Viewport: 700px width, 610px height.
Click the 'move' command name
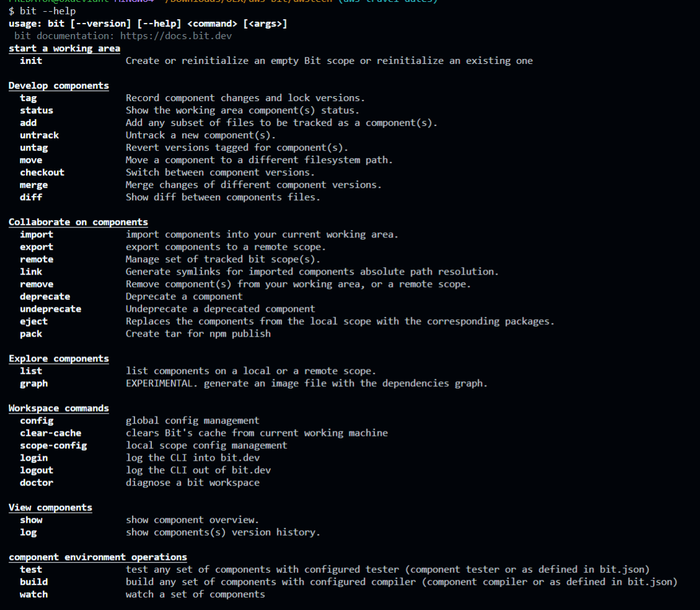click(x=31, y=160)
